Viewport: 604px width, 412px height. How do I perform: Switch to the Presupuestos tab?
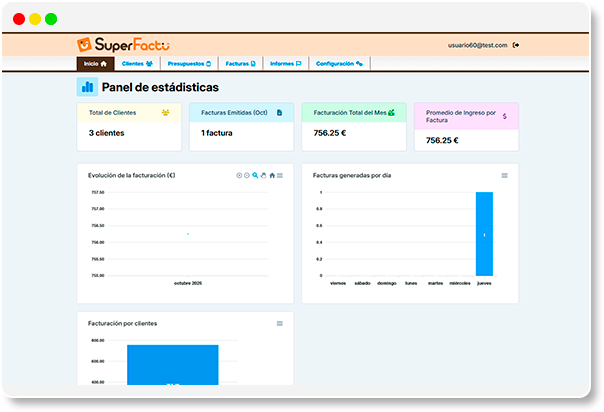click(190, 63)
